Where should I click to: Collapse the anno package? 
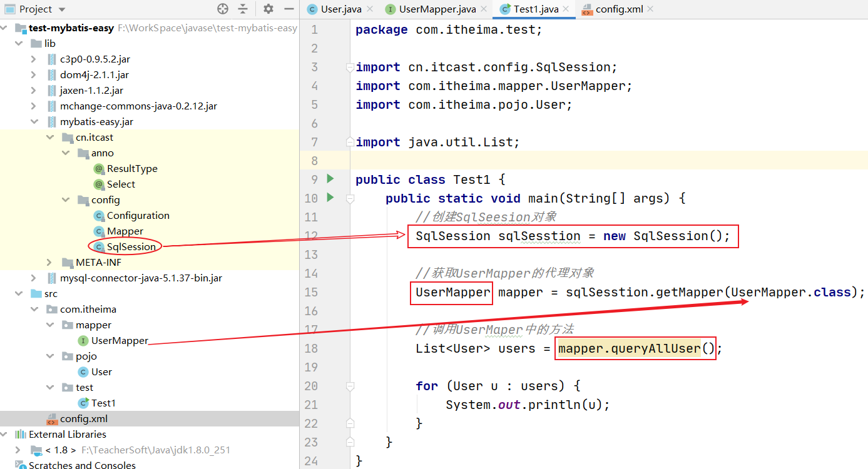click(65, 153)
